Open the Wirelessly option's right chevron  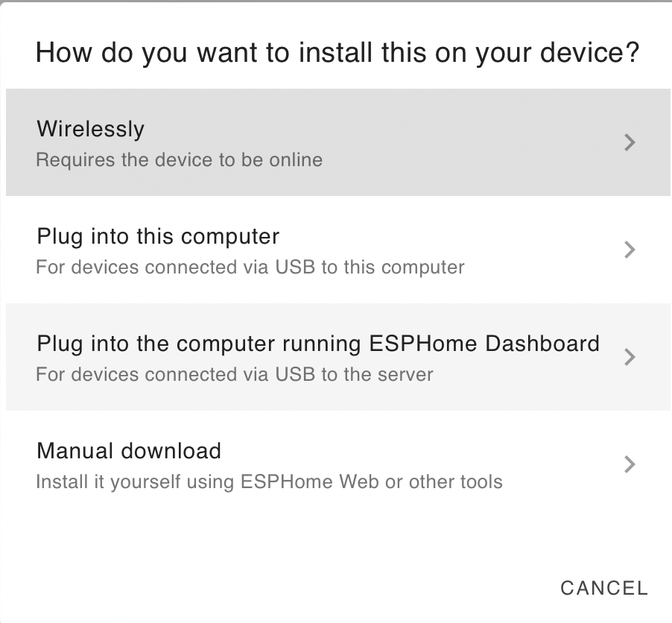pos(629,142)
